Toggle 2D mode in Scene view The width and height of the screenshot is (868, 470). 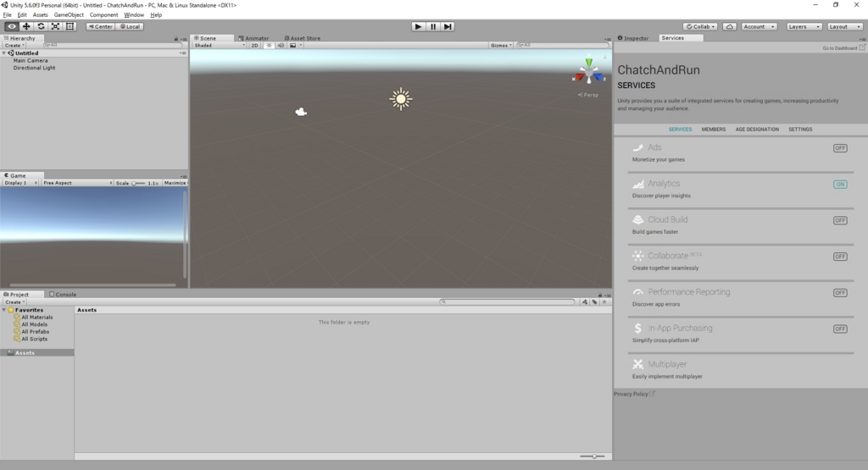click(254, 46)
